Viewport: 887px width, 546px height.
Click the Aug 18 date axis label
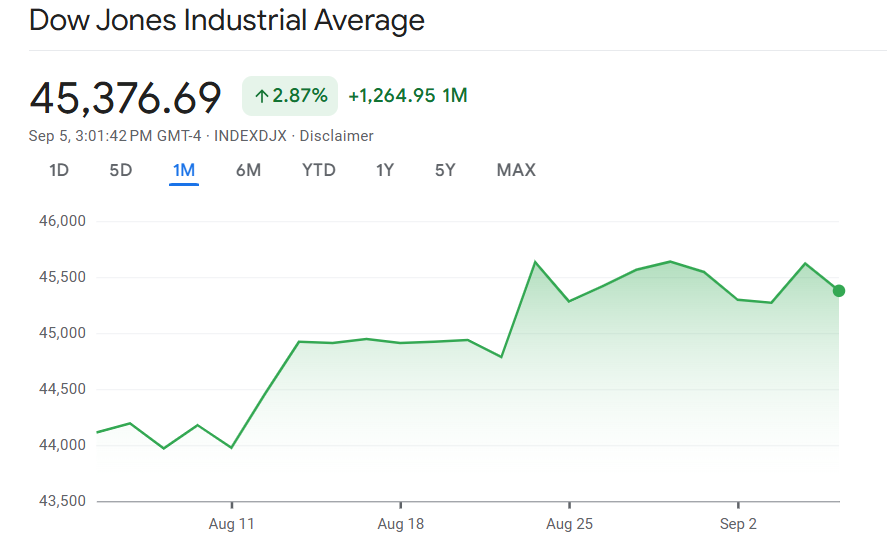pyautogui.click(x=401, y=524)
